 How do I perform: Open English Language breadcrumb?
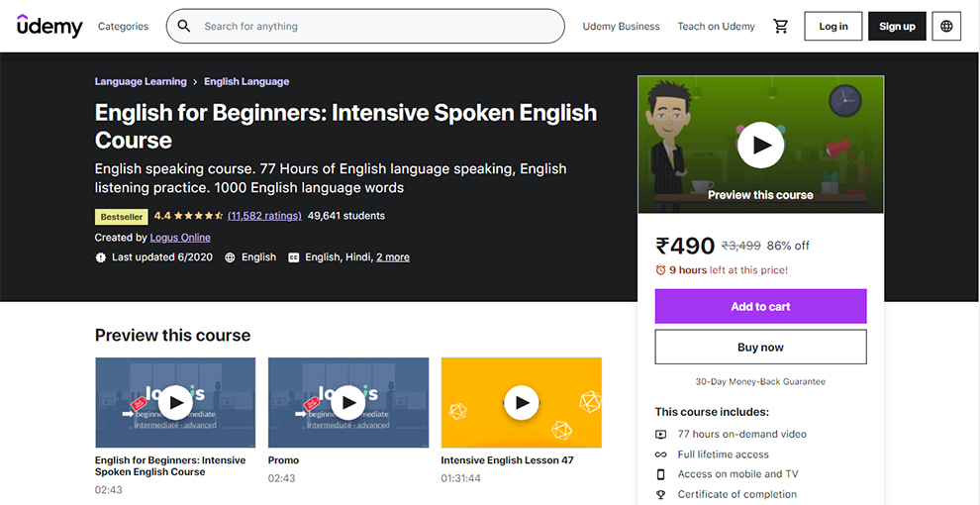[246, 81]
